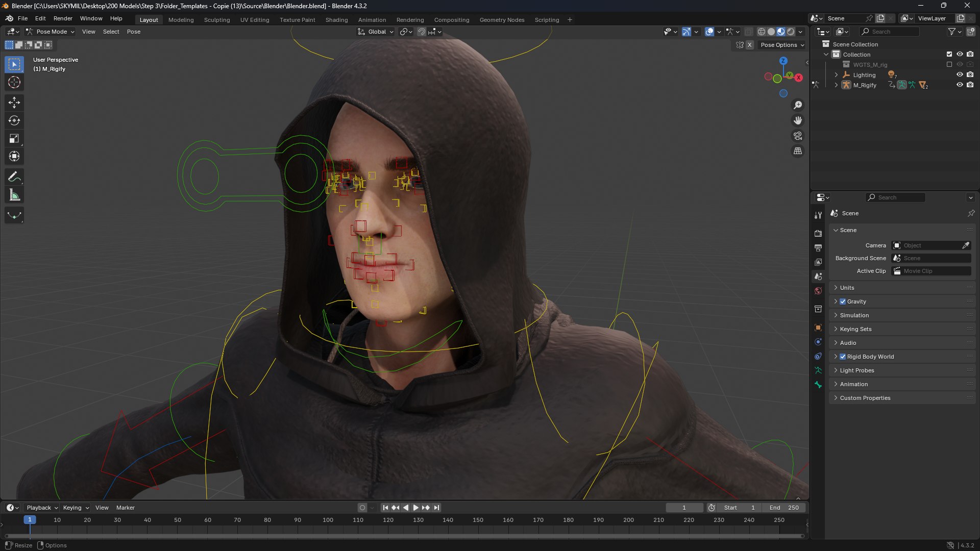This screenshot has height=551, width=980.
Task: Jump to the last frame button
Action: 436,508
